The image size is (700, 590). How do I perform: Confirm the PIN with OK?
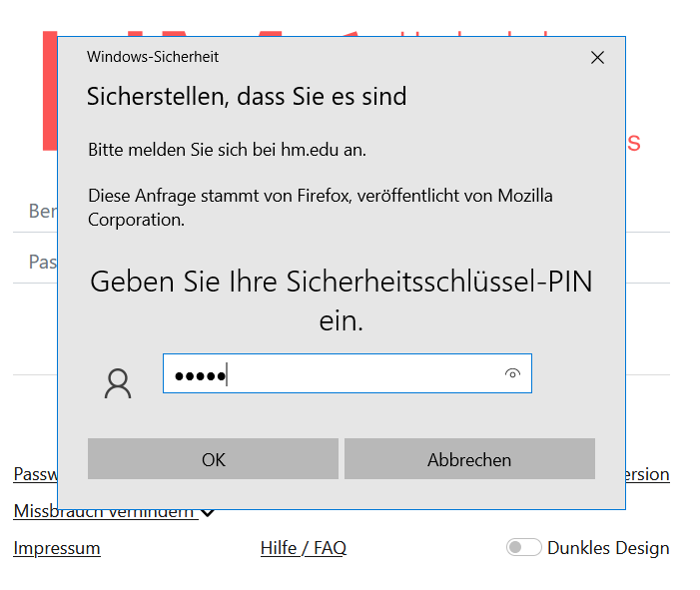[x=213, y=459]
